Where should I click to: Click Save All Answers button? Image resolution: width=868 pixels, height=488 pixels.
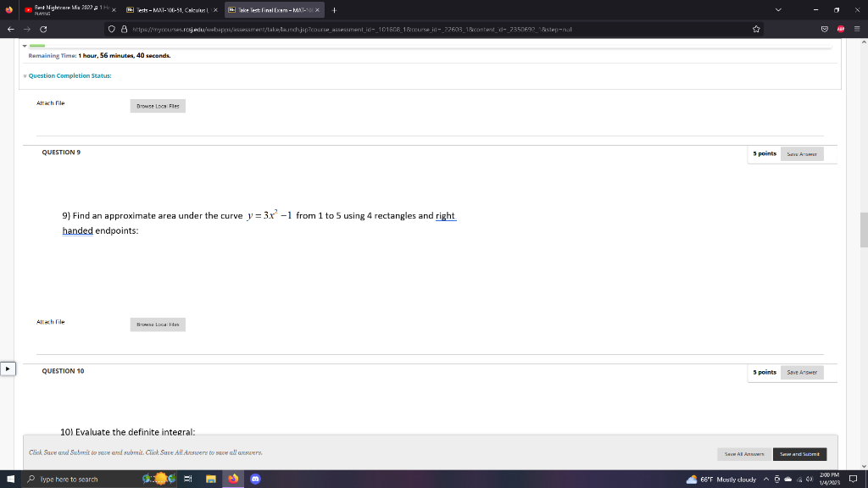tap(744, 454)
